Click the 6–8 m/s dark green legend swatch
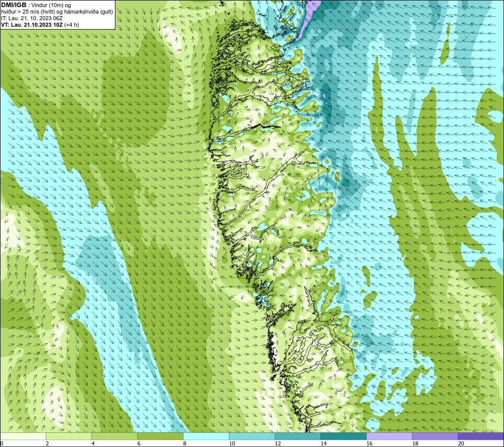Screen dimensions: 504x447 [160, 436]
